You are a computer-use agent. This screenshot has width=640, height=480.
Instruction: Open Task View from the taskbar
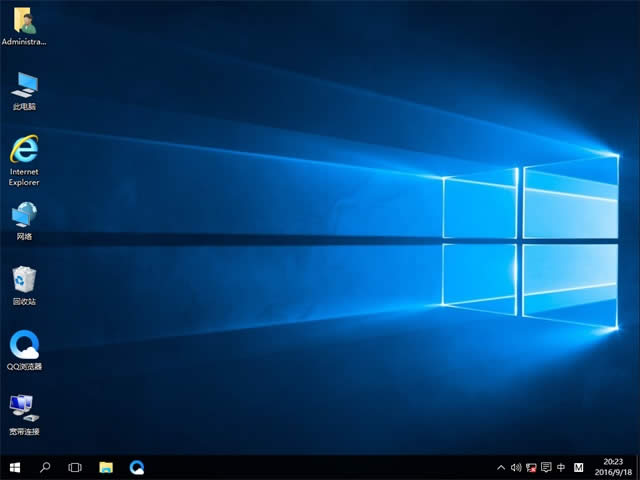[75, 467]
